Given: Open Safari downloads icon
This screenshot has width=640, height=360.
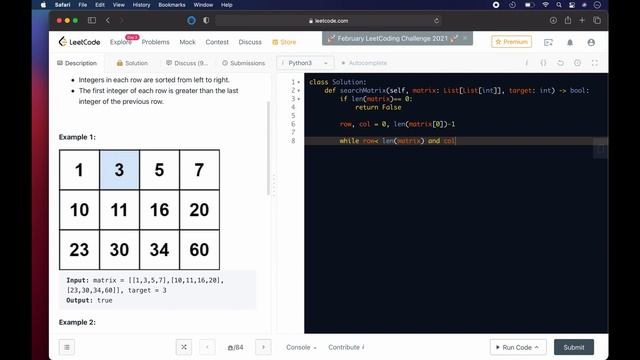Looking at the screenshot, I should click(x=553, y=20).
